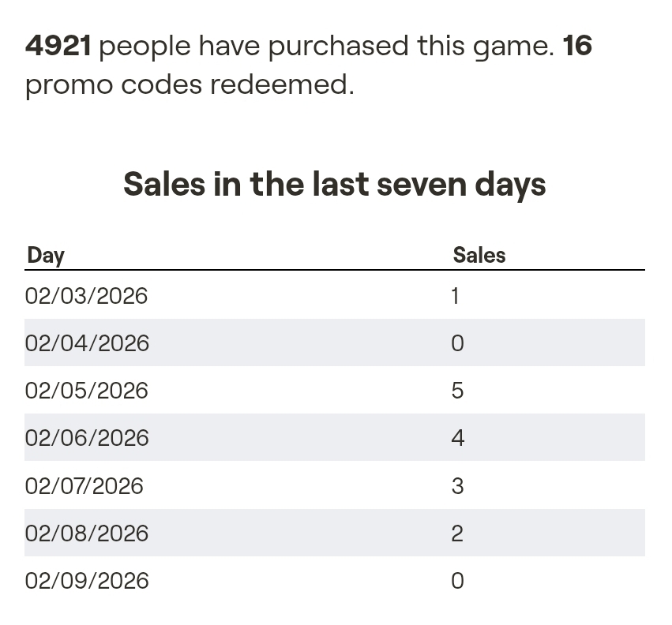This screenshot has height=625, width=672.
Task: Click the bold 16 promo codes number
Action: tap(577, 46)
